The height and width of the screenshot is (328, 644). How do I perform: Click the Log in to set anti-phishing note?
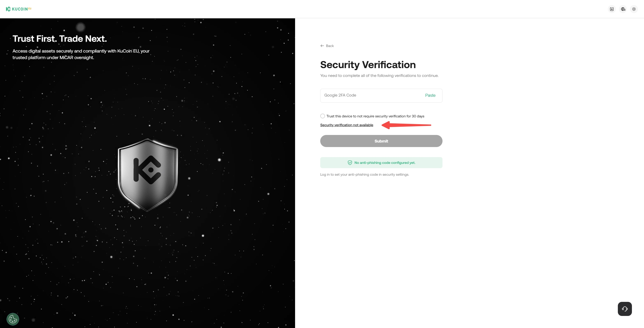pos(365,175)
